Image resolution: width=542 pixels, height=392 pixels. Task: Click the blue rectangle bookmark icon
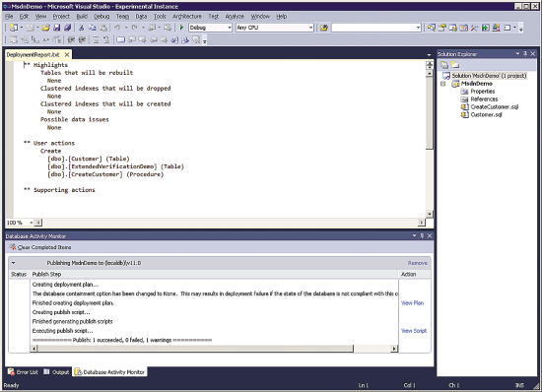[x=120, y=40]
